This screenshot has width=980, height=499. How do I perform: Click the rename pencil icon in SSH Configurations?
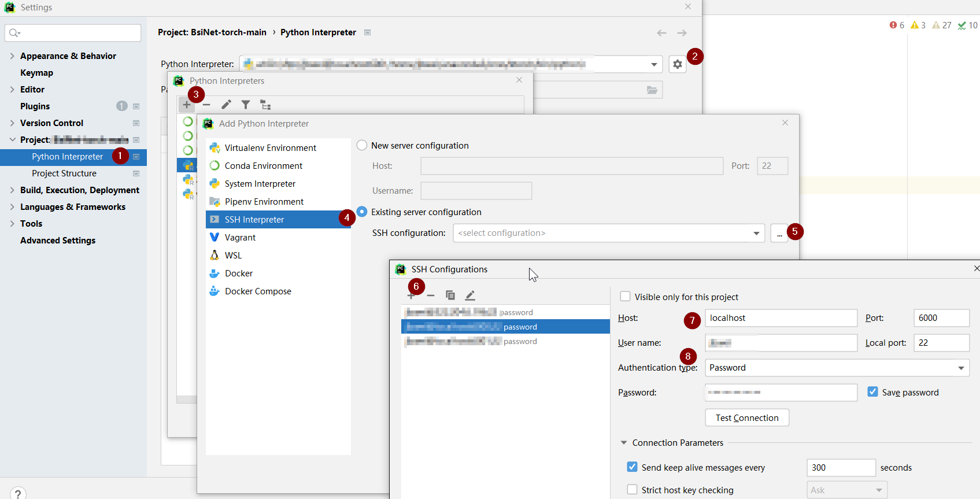[x=470, y=295]
